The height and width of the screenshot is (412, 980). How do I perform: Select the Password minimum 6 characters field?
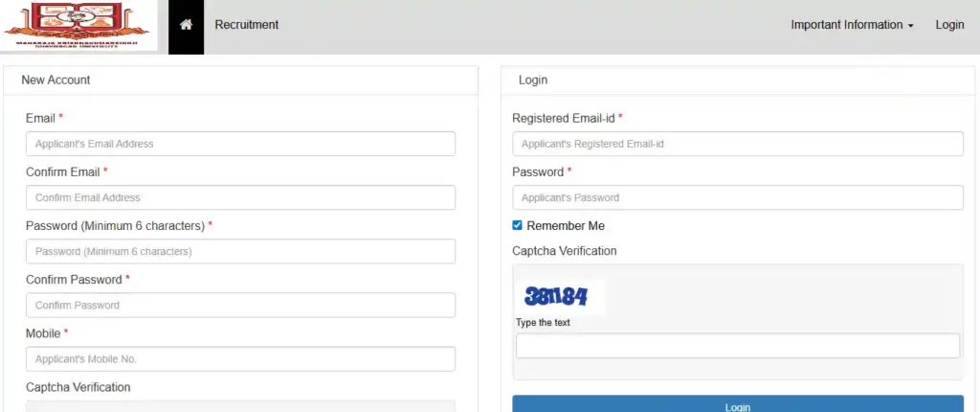coord(240,251)
